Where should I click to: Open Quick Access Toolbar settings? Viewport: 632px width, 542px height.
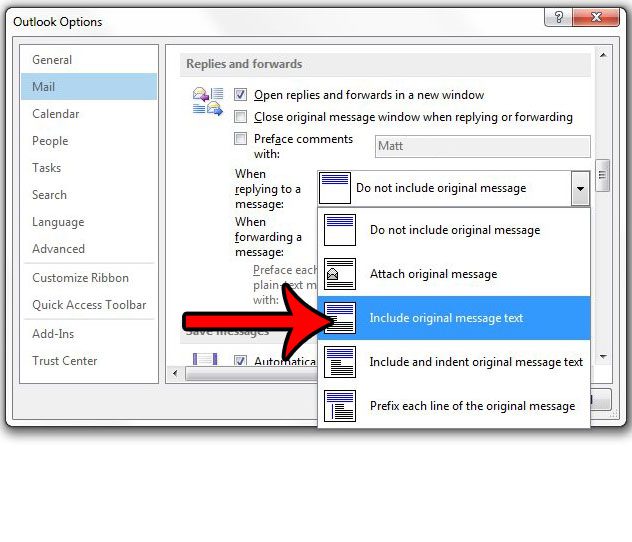click(89, 305)
